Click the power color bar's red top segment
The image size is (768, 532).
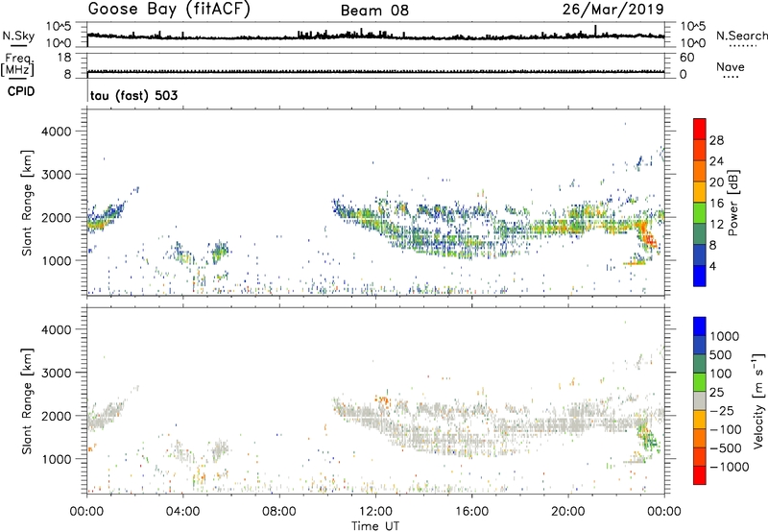click(x=700, y=130)
